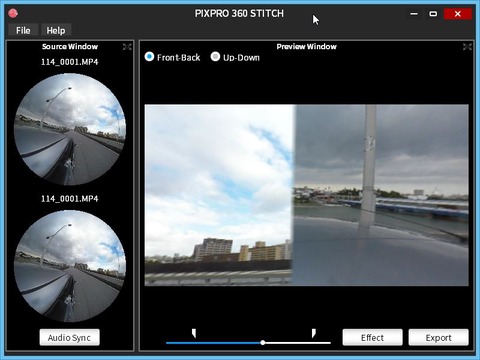The height and width of the screenshot is (360, 480).
Task: Select the bottom fisheye source thumbnail
Action: point(70,266)
